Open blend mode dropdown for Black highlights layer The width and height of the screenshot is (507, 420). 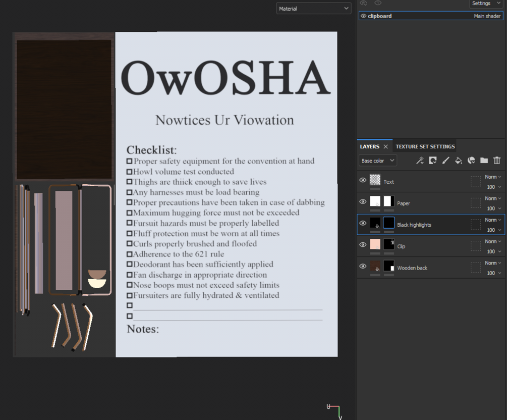click(493, 220)
